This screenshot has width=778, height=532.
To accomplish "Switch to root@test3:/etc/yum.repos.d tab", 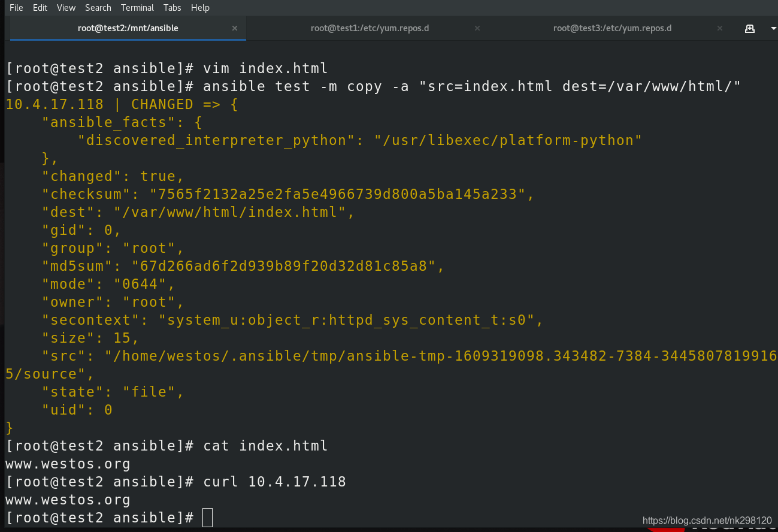I will pyautogui.click(x=612, y=28).
